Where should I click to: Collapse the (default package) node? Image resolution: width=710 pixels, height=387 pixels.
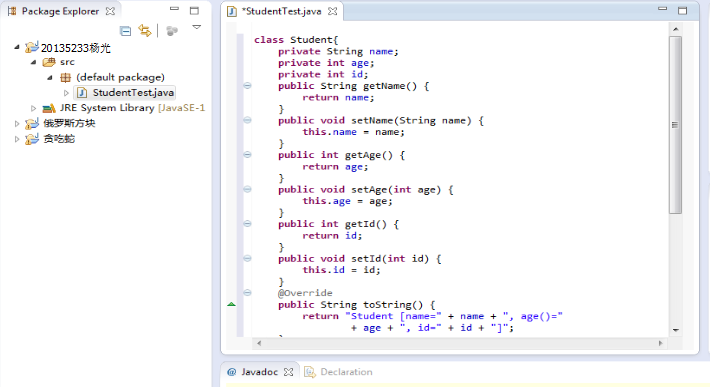pos(50,77)
